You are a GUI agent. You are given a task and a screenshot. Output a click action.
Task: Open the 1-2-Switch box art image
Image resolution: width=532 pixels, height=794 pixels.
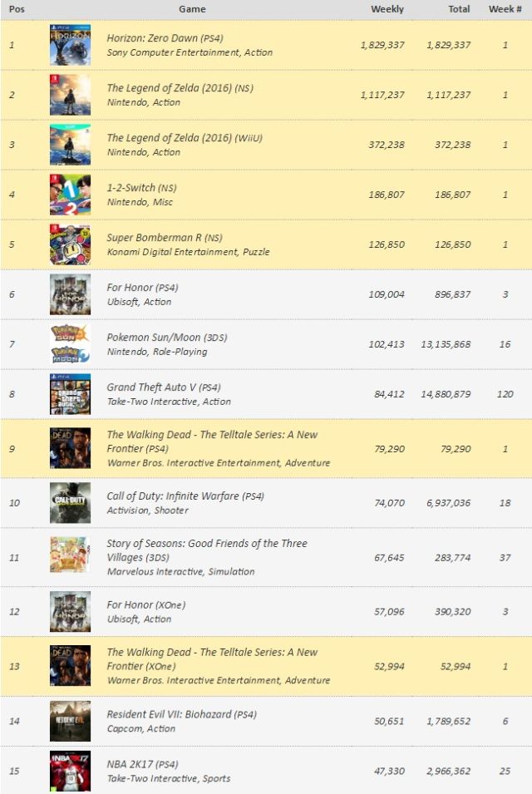[x=70, y=195]
